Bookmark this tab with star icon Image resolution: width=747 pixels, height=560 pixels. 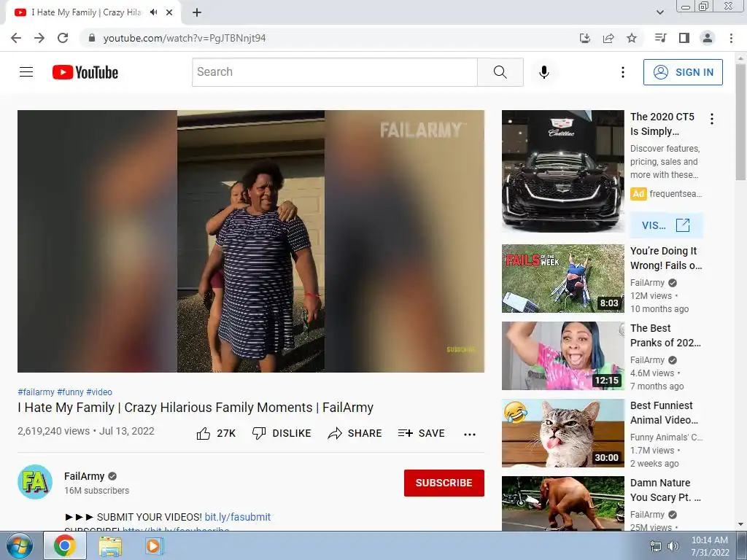[632, 38]
